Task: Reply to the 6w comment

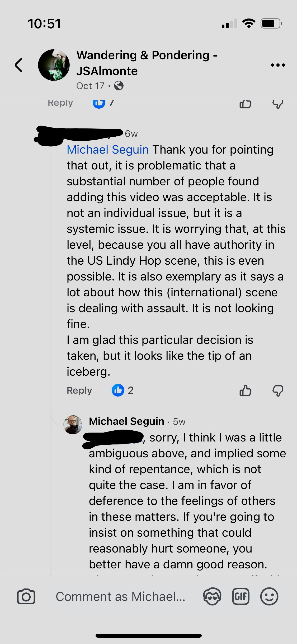Action: (79, 390)
